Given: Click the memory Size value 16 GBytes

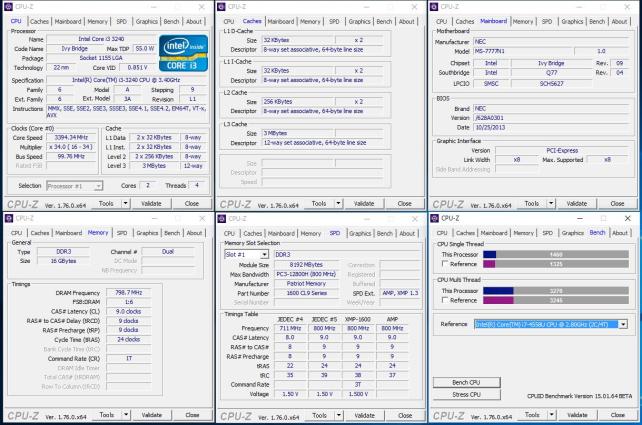Looking at the screenshot, I should point(64,261).
